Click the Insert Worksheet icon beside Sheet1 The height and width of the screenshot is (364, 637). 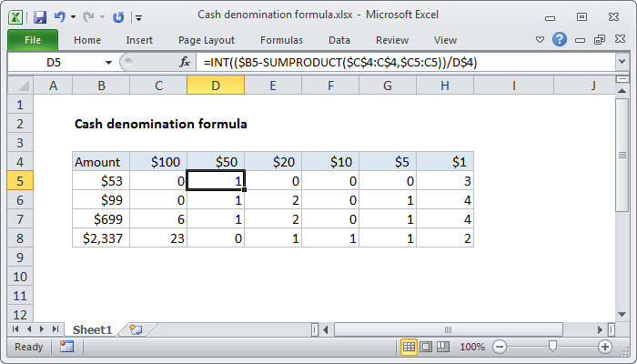136,329
